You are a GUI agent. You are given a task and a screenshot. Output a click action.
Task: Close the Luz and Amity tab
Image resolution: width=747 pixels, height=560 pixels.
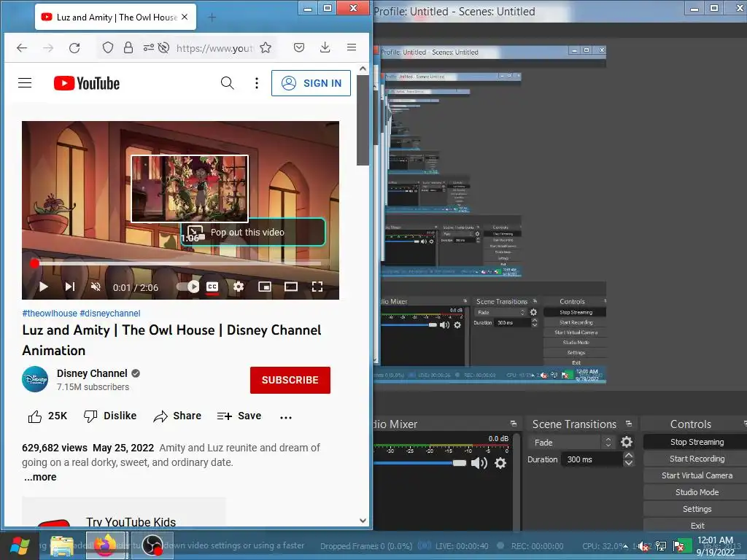pyautogui.click(x=185, y=17)
